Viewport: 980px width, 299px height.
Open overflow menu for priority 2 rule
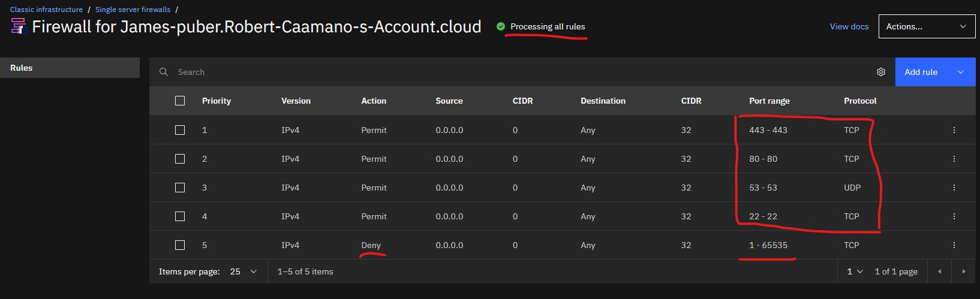tap(954, 159)
